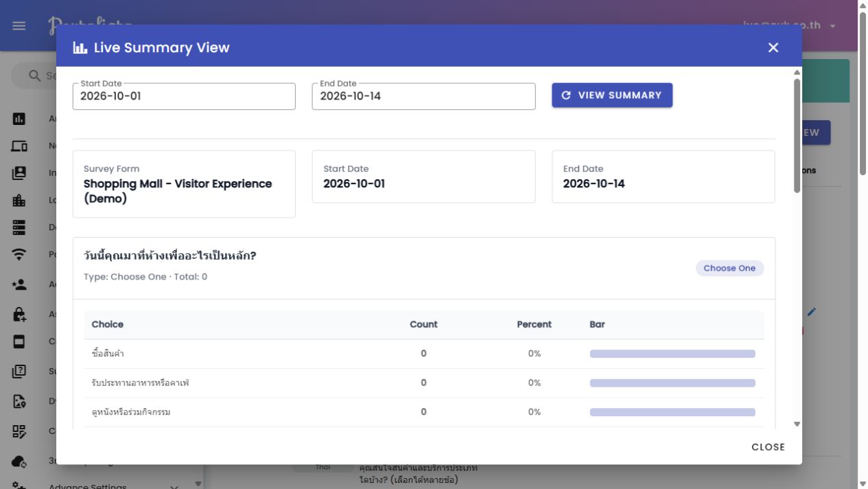The width and height of the screenshot is (868, 489).
Task: Click the Shopping Mall - Visitor Experience (Demo) title
Action: [x=178, y=191]
